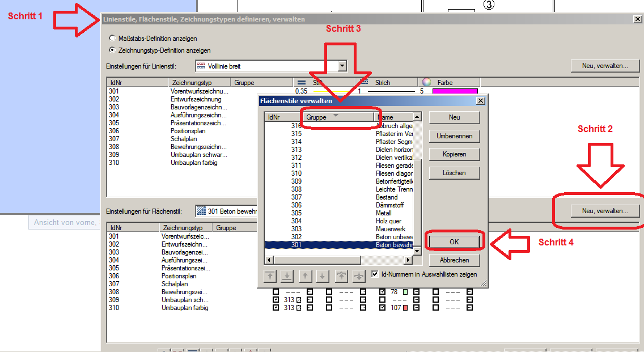This screenshot has height=352, width=644.
Task: Click the line thickness icon in column header
Action: 302,83
